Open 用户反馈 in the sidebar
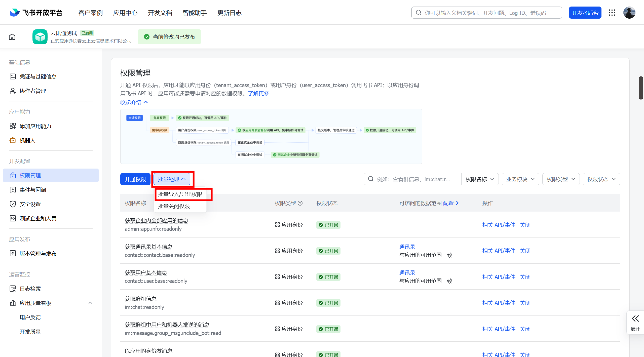644x357 pixels. pos(30,317)
